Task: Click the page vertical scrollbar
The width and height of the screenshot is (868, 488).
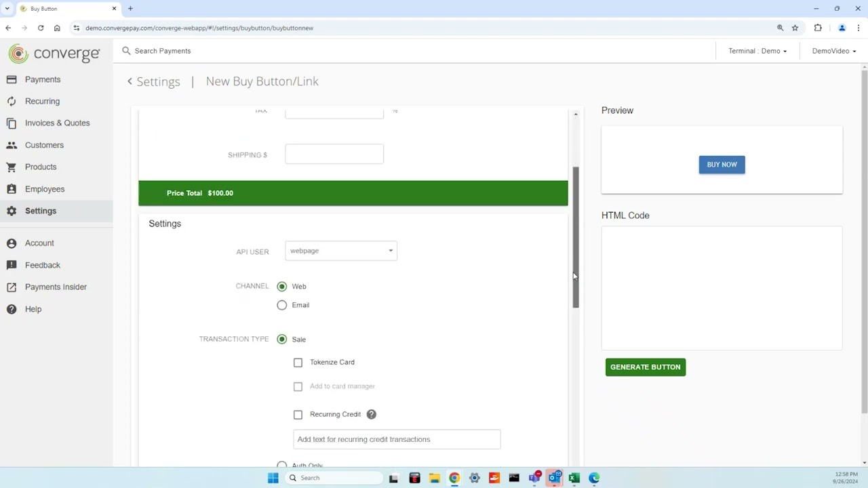Action: coord(865,241)
